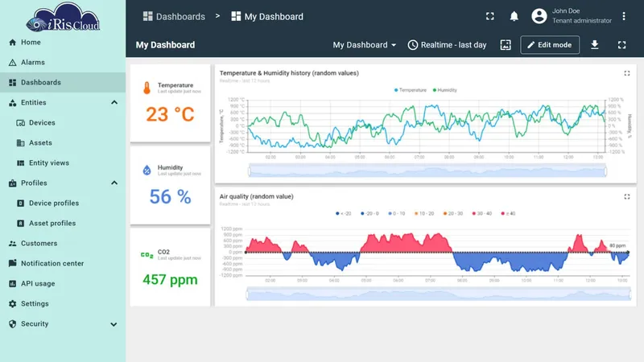The image size is (644, 362).
Task: Click the Devices icon in sidebar
Action: click(21, 123)
